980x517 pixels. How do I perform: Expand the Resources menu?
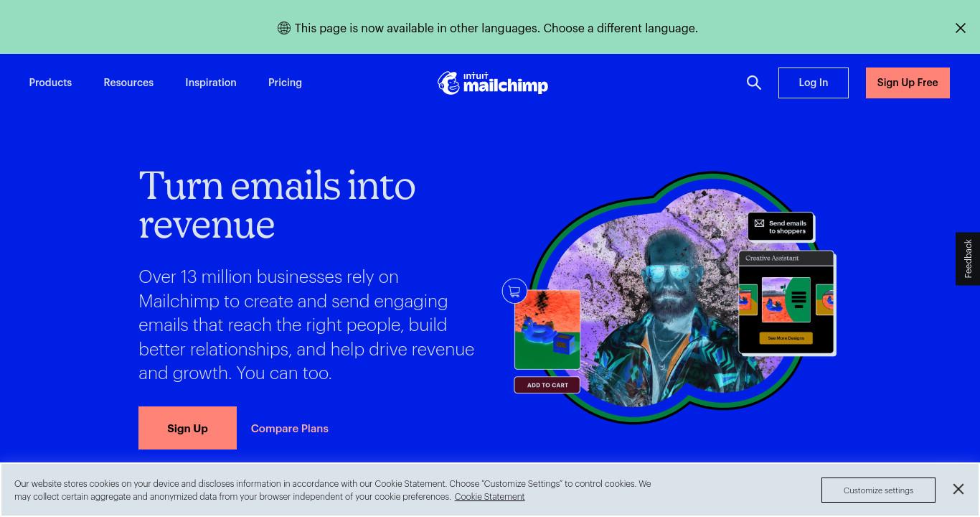click(x=128, y=83)
